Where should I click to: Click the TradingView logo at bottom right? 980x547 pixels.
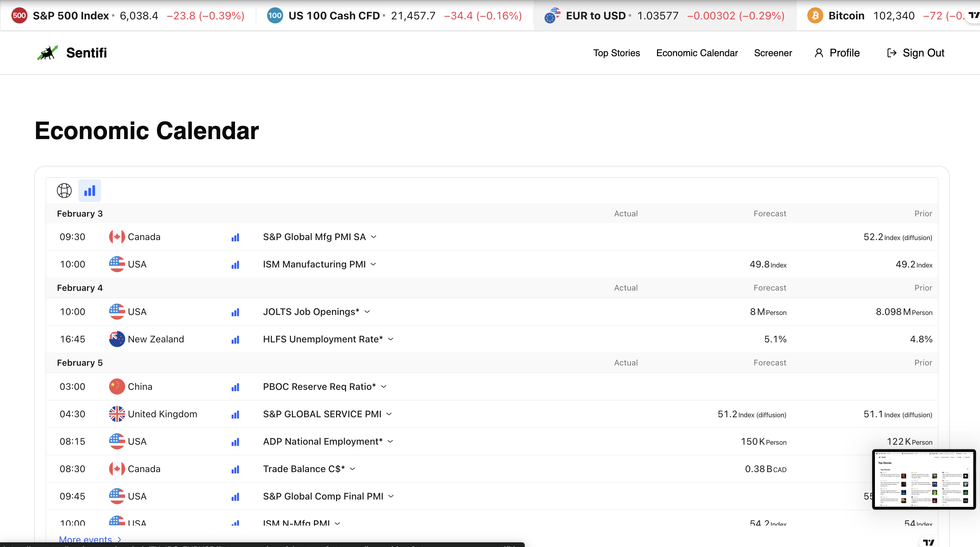pyautogui.click(x=928, y=542)
